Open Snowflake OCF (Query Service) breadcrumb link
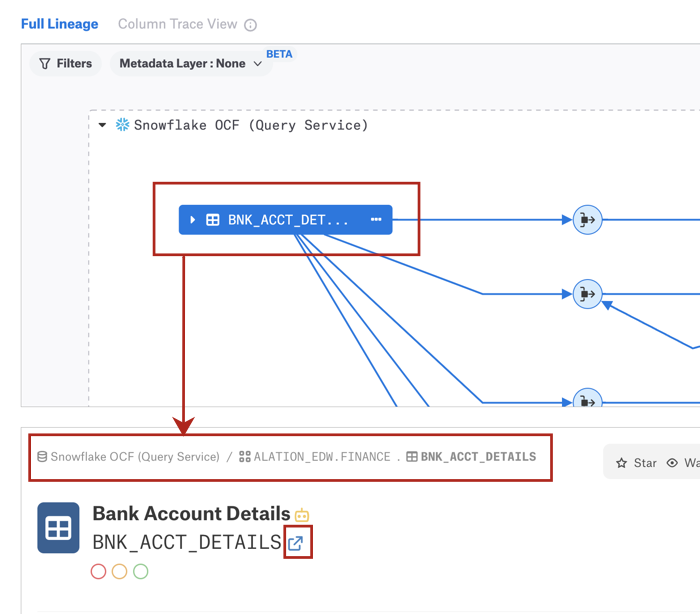Viewport: 700px width, 614px height. coord(135,457)
